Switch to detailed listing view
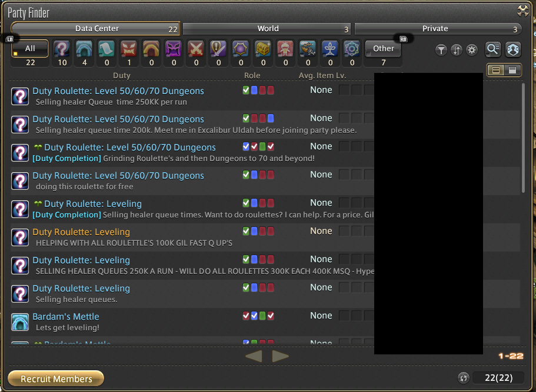Image resolution: width=536 pixels, height=392 pixels. (x=495, y=69)
